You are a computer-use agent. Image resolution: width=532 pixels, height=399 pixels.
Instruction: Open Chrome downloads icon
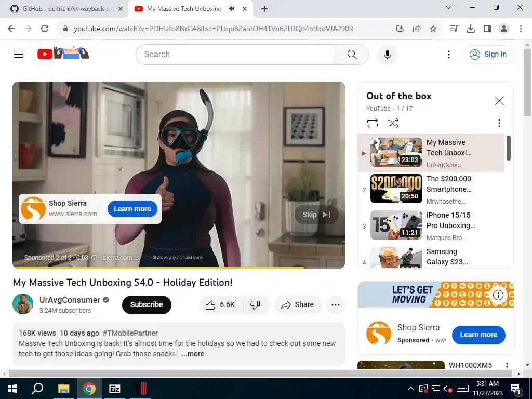471,29
